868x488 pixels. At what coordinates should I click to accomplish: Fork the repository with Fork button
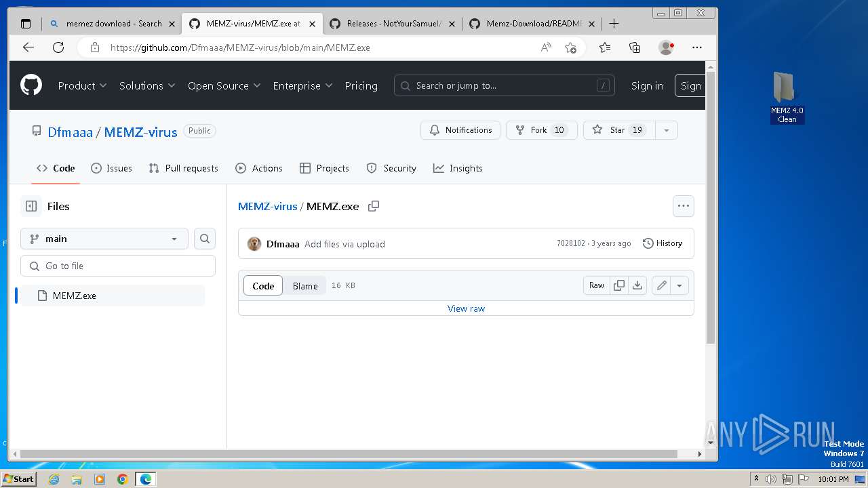tap(541, 130)
